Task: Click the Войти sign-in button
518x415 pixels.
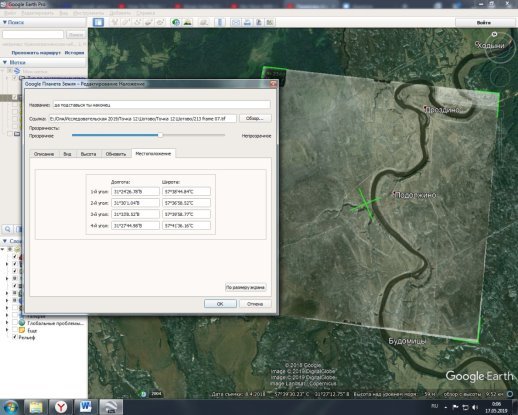Action: point(484,23)
